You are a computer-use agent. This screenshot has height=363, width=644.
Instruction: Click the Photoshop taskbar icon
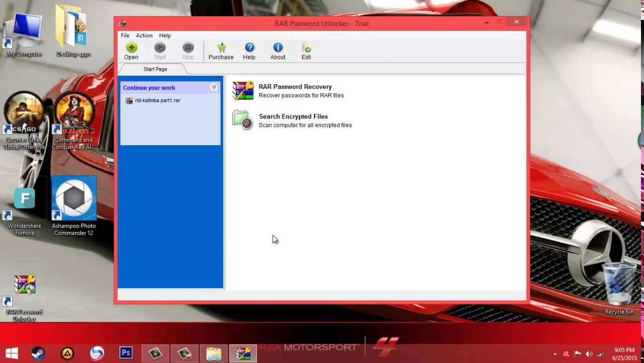(x=126, y=353)
